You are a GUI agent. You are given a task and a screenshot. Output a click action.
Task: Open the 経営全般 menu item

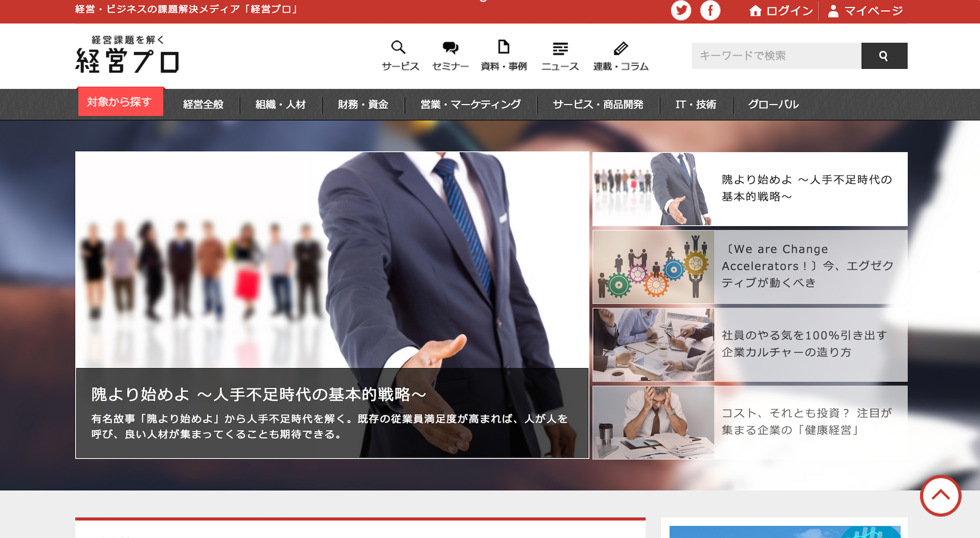(203, 105)
